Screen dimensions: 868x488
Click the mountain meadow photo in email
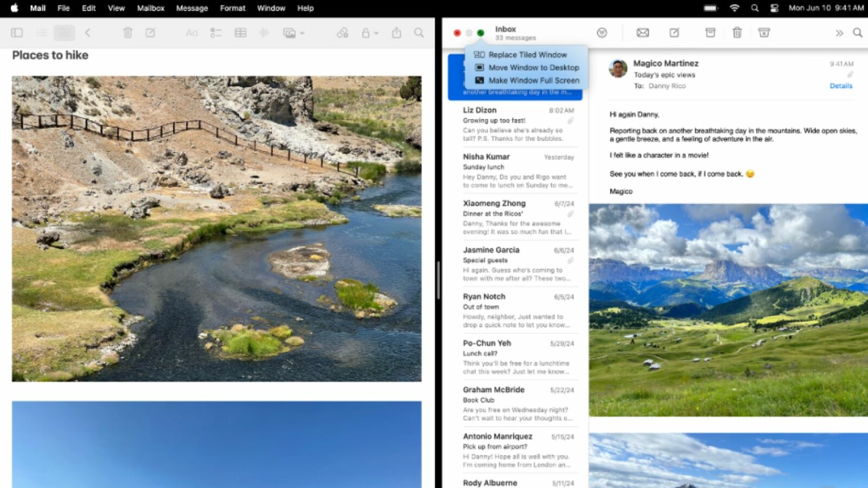tap(729, 310)
